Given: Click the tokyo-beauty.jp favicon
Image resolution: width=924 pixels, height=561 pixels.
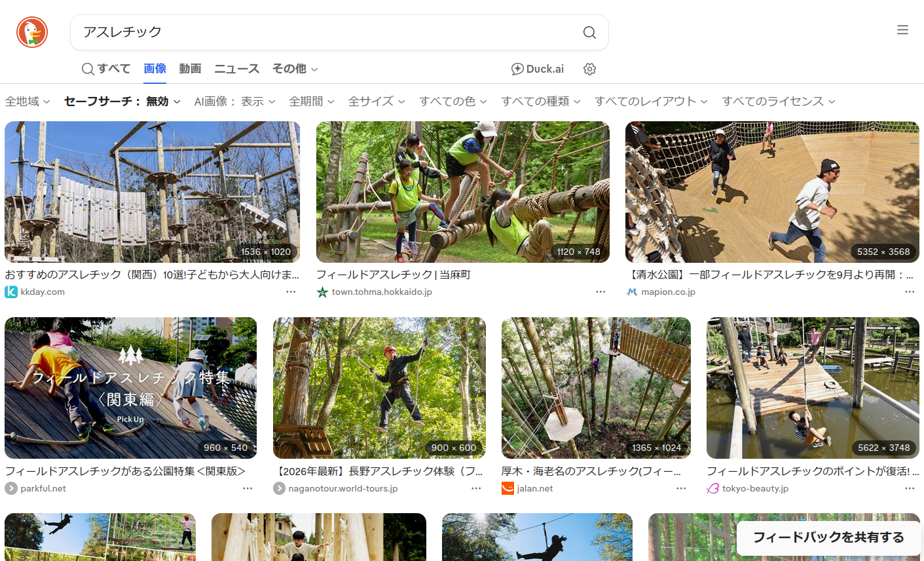Looking at the screenshot, I should pyautogui.click(x=713, y=488).
